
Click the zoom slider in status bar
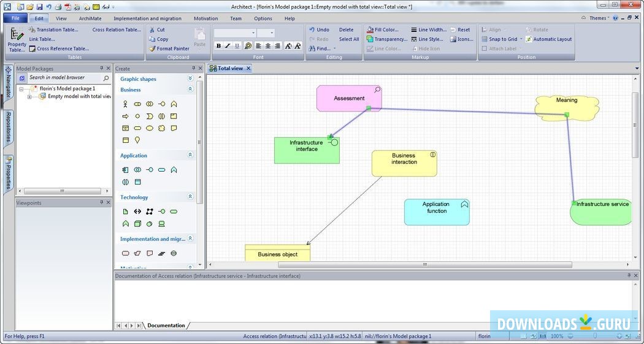[595, 336]
